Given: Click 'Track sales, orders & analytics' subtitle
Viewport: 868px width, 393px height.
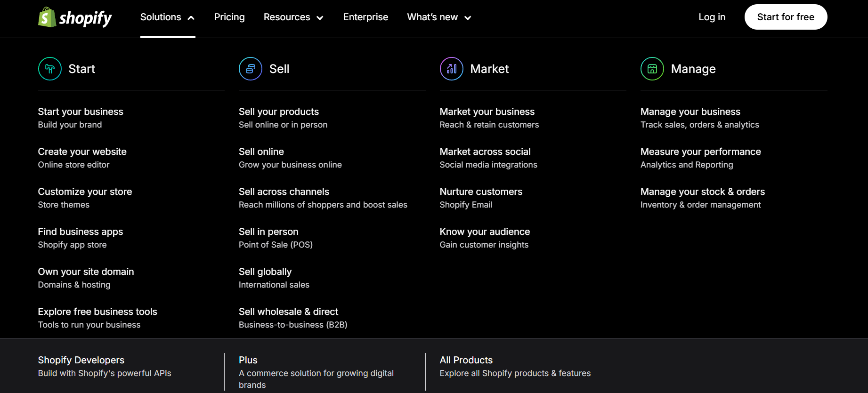Looking at the screenshot, I should (x=699, y=125).
